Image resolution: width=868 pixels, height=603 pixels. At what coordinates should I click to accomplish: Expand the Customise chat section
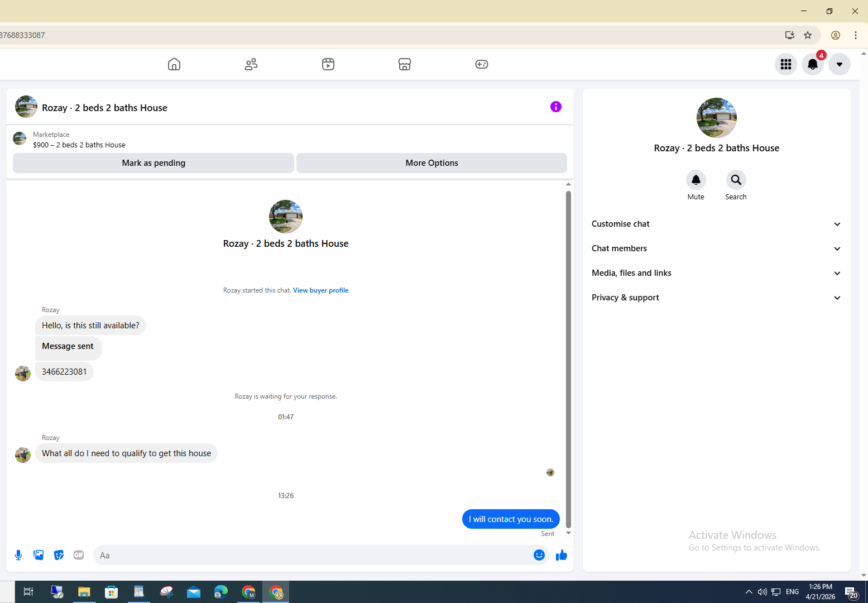(x=717, y=224)
